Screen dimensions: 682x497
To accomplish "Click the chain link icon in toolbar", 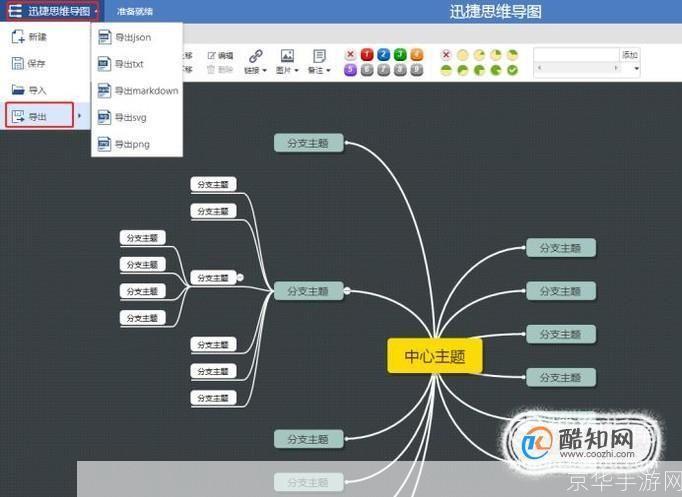I will [255, 56].
